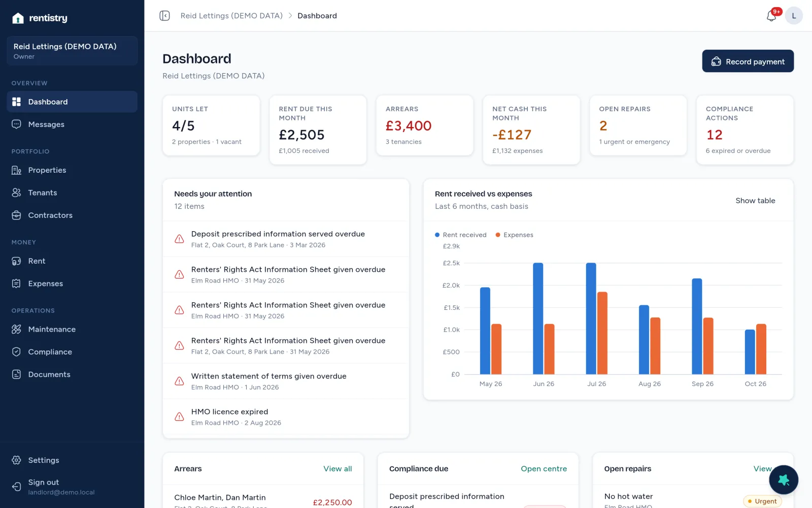This screenshot has height=508, width=812.
Task: Open the Compliance Actions 12 card
Action: (745, 130)
